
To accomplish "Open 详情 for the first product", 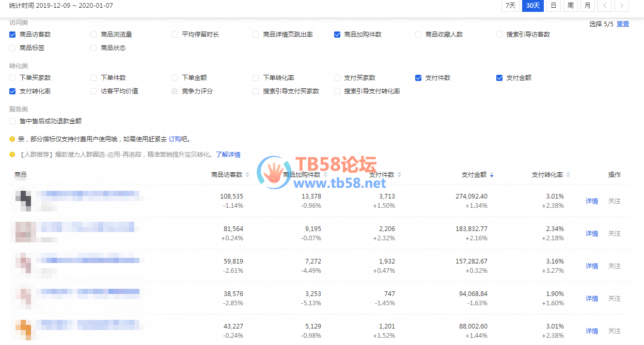I will point(591,201).
